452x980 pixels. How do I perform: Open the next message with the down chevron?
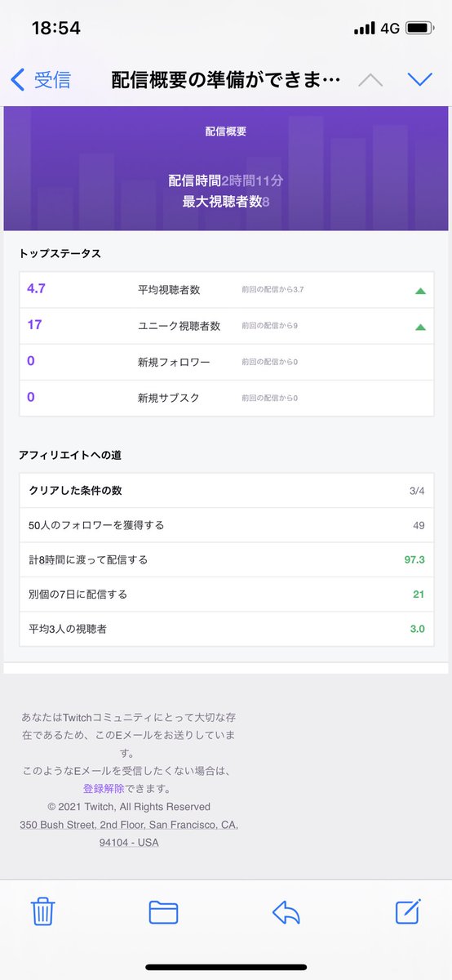[419, 79]
